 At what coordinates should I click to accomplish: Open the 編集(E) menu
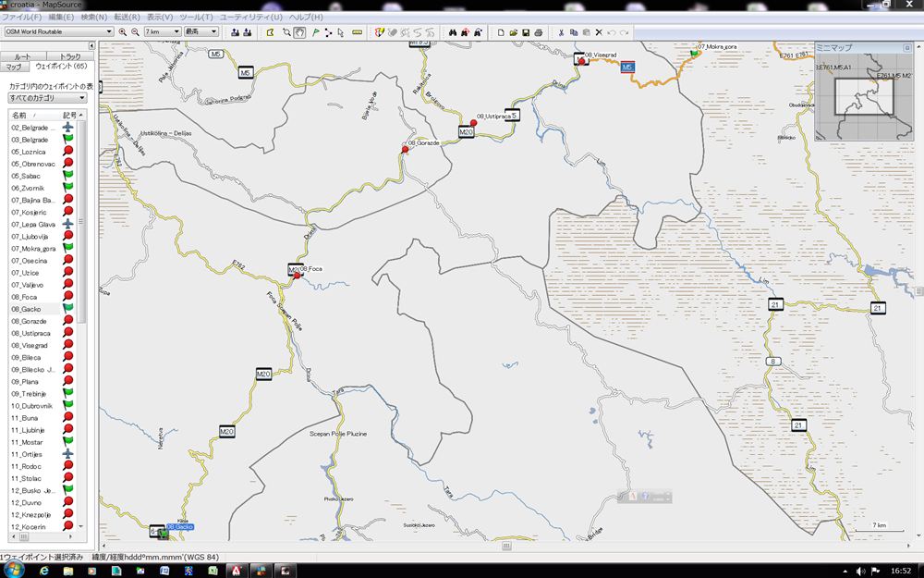pos(61,17)
